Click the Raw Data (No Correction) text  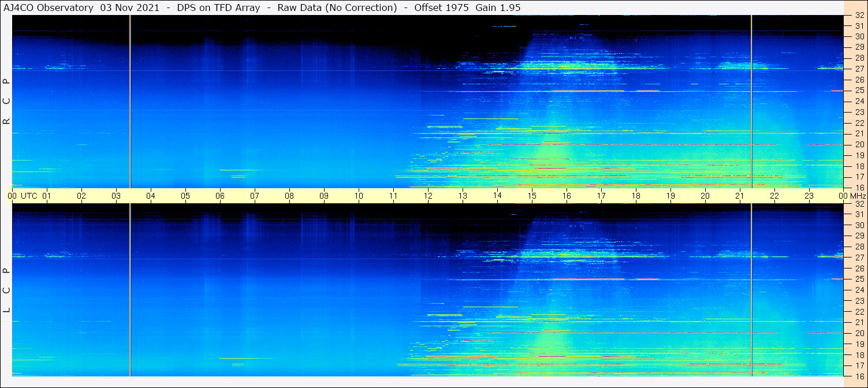337,8
